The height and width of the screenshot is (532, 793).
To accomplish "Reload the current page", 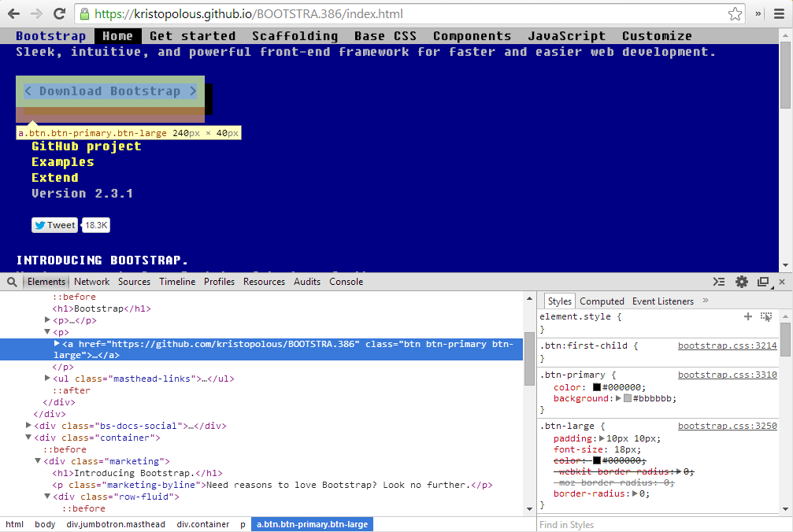I will coord(59,13).
